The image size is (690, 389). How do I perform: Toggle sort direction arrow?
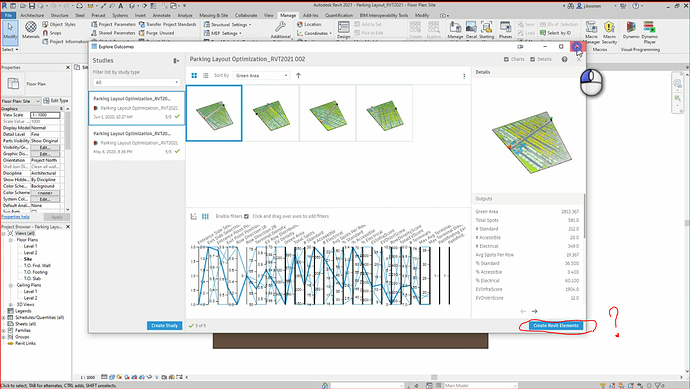(x=298, y=76)
